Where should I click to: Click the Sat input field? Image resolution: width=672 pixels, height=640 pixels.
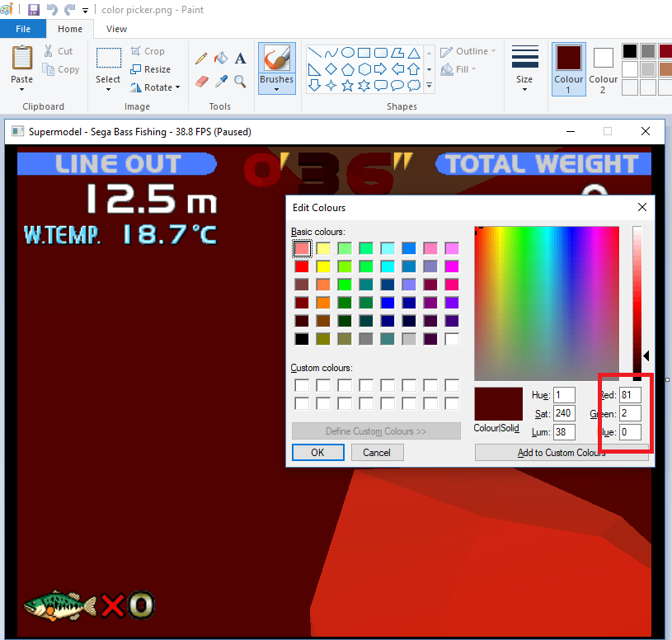point(564,413)
